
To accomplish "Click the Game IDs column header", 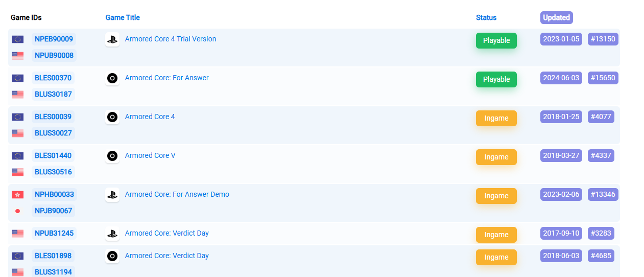I will [x=26, y=17].
